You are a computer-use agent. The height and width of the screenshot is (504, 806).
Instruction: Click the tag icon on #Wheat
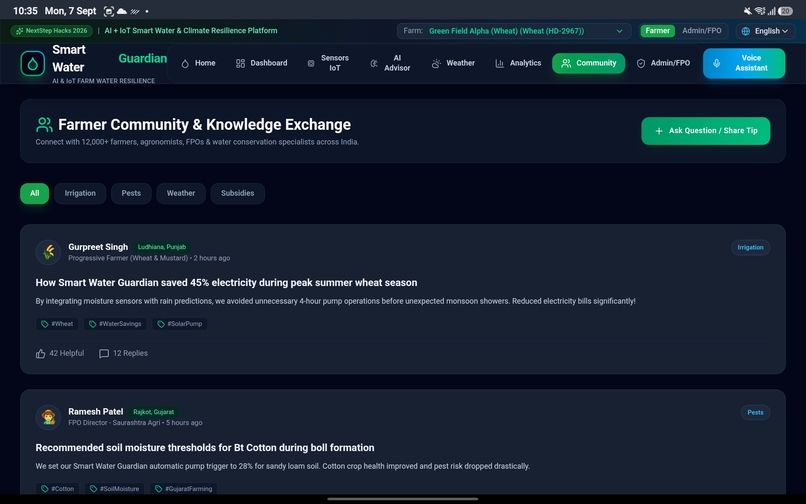pyautogui.click(x=45, y=324)
